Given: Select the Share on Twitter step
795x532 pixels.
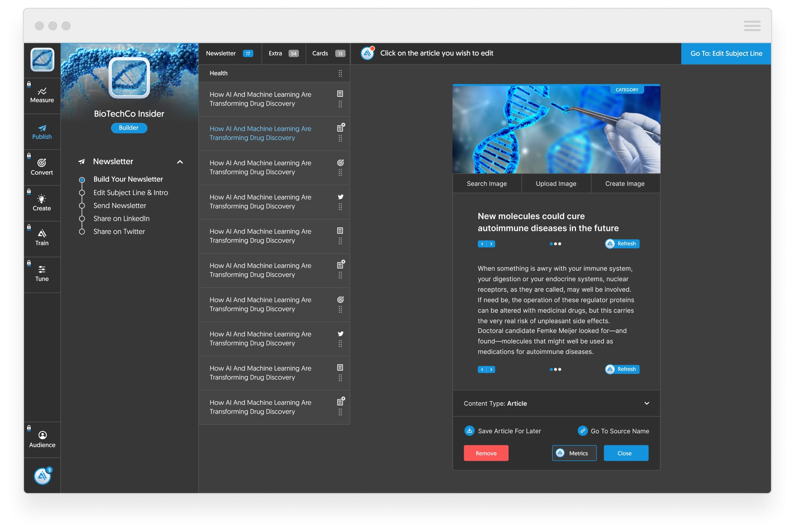Looking at the screenshot, I should pyautogui.click(x=119, y=232).
